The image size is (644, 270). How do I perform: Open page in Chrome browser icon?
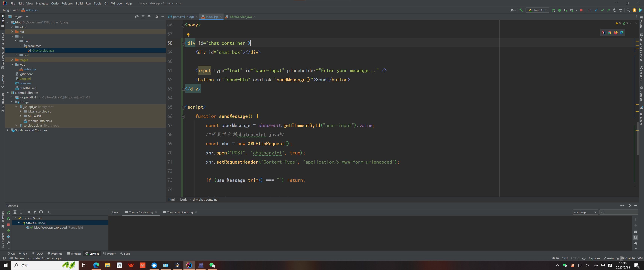click(x=610, y=33)
